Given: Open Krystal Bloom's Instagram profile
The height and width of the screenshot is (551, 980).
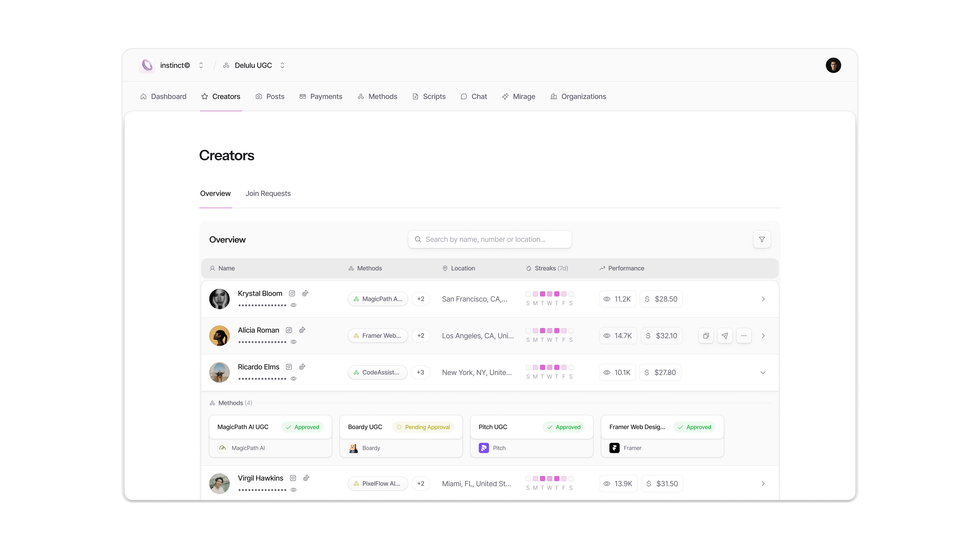Looking at the screenshot, I should 292,293.
